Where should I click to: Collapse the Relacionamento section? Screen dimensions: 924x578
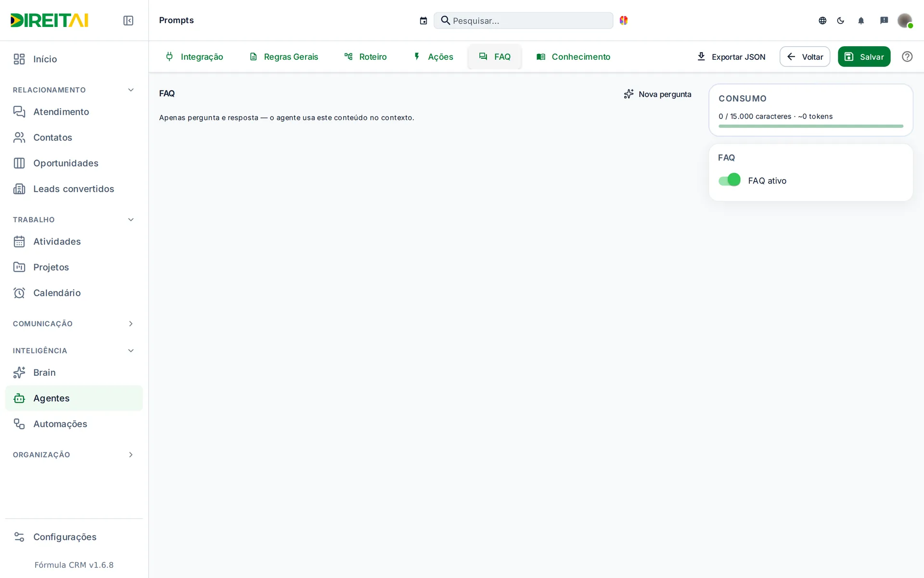point(74,90)
